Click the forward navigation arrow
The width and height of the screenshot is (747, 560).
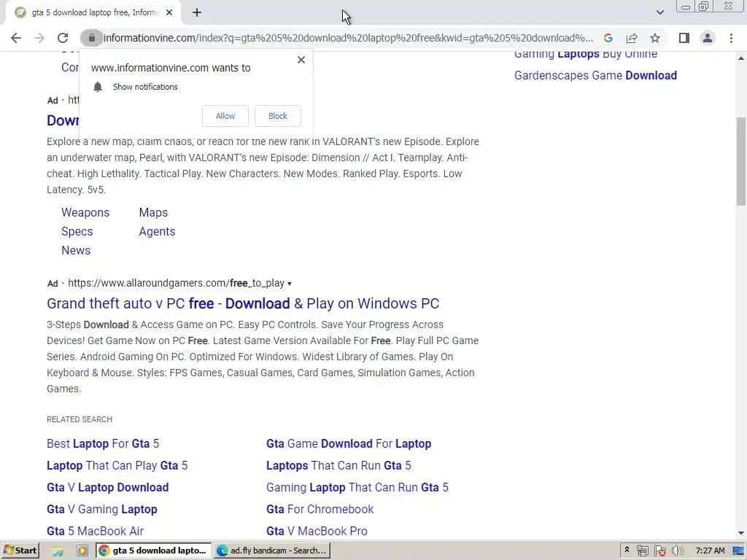pyautogui.click(x=39, y=38)
